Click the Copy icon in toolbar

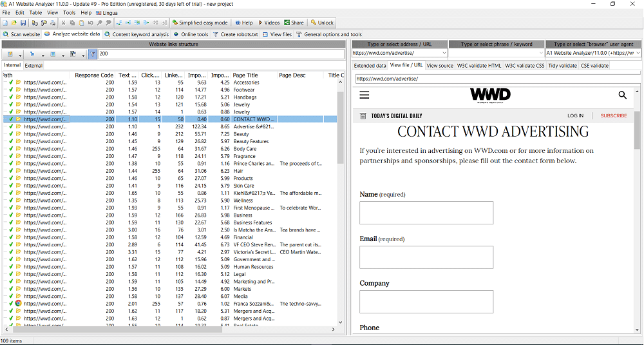click(x=72, y=23)
